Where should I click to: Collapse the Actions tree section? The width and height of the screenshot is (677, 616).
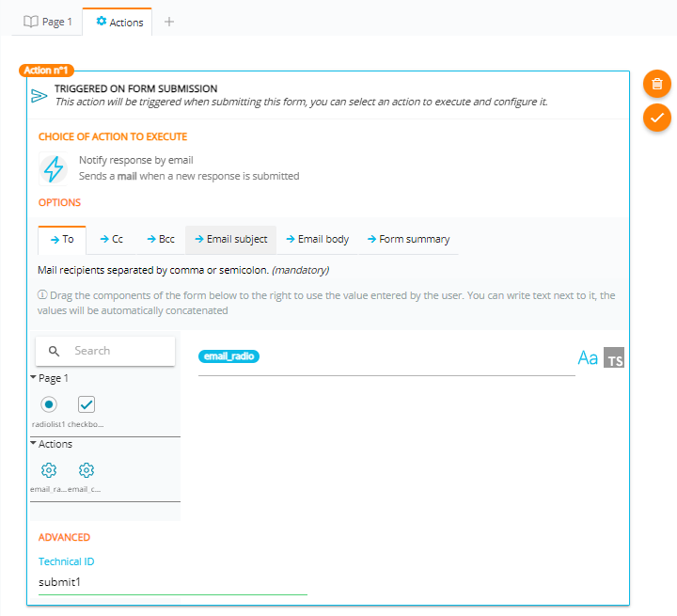(x=34, y=444)
